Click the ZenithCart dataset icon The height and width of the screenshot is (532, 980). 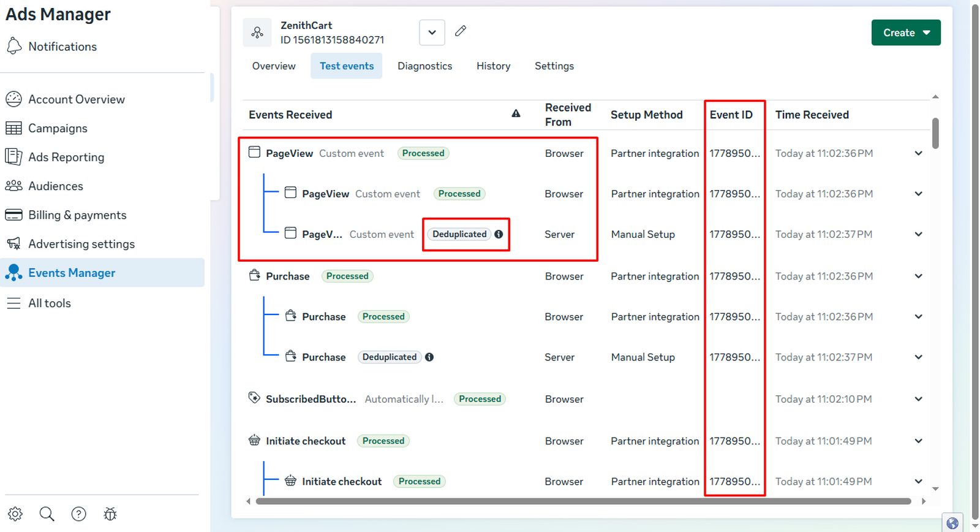(x=257, y=32)
